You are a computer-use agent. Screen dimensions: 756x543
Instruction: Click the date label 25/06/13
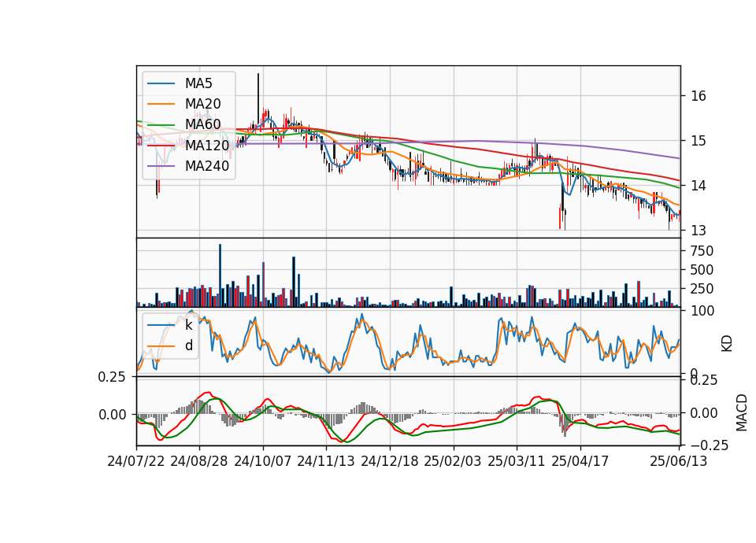(x=678, y=461)
